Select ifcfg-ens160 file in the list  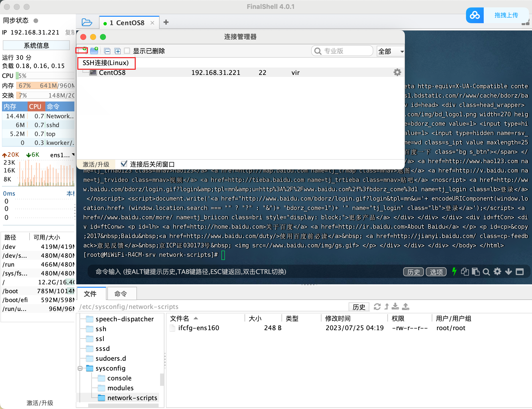198,328
